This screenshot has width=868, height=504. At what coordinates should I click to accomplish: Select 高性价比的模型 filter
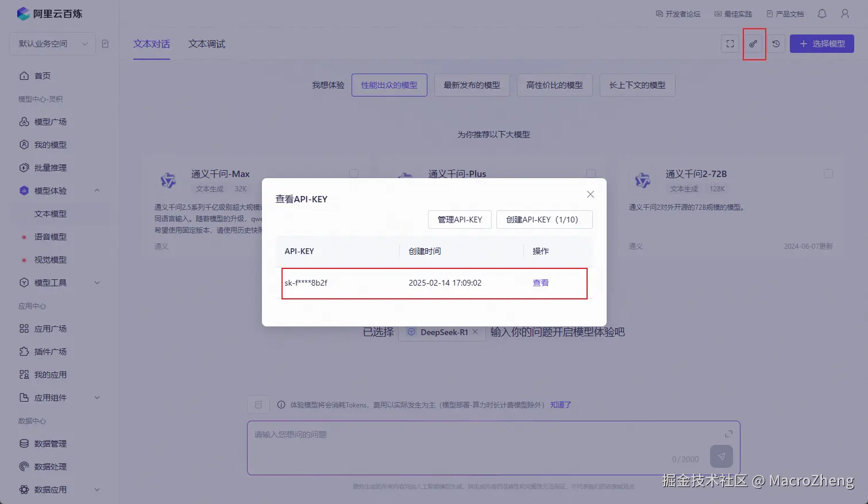tap(555, 85)
